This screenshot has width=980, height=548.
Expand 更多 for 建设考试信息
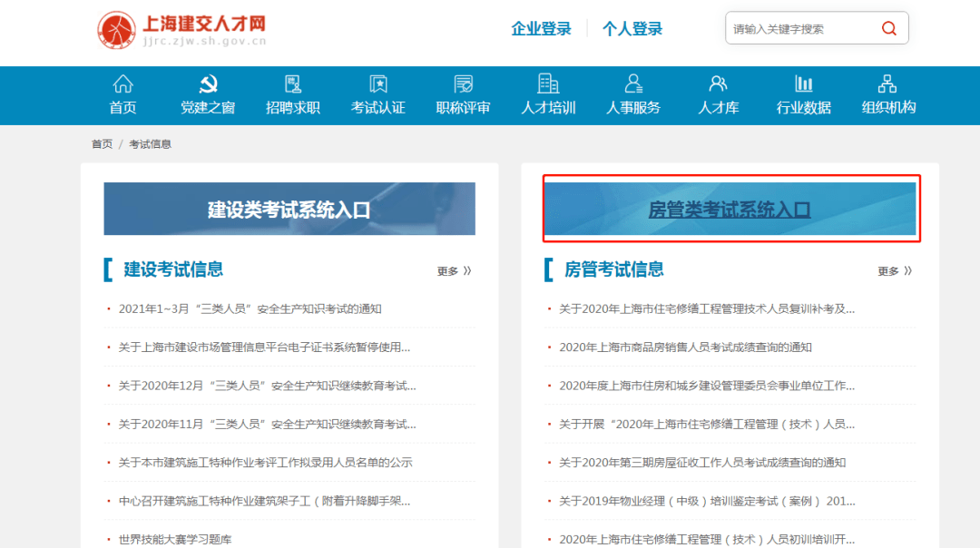point(455,270)
